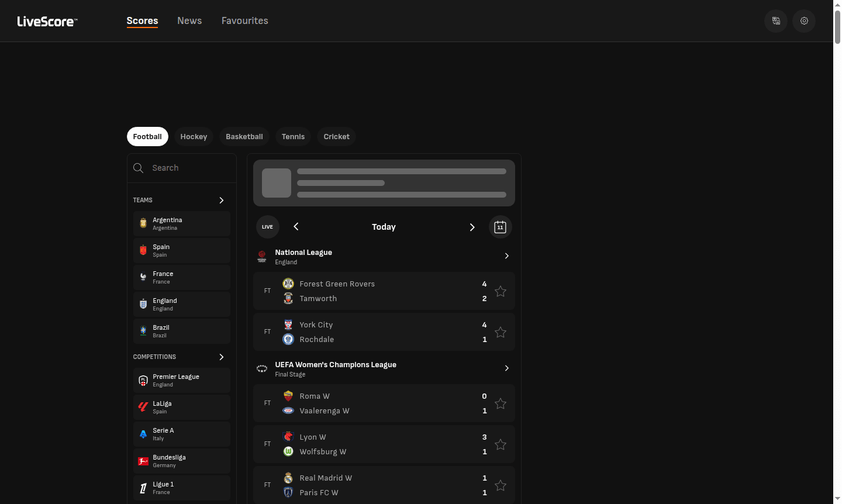Click the language translation icon

[776, 20]
